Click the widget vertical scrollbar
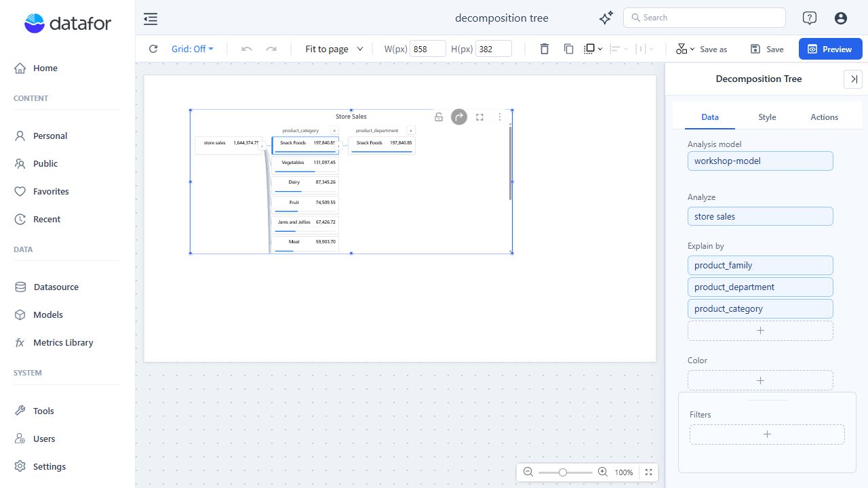Image resolution: width=868 pixels, height=488 pixels. 511,163
